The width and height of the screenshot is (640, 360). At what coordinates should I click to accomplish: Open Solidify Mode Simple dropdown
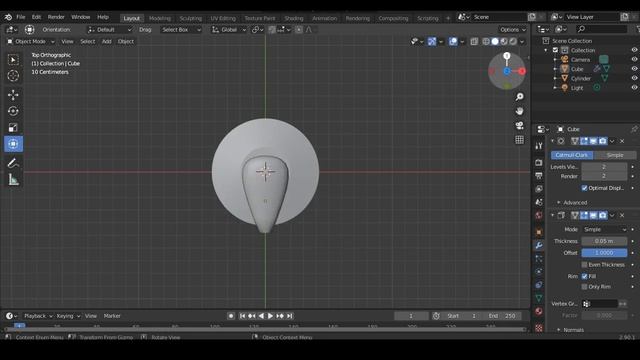point(604,229)
